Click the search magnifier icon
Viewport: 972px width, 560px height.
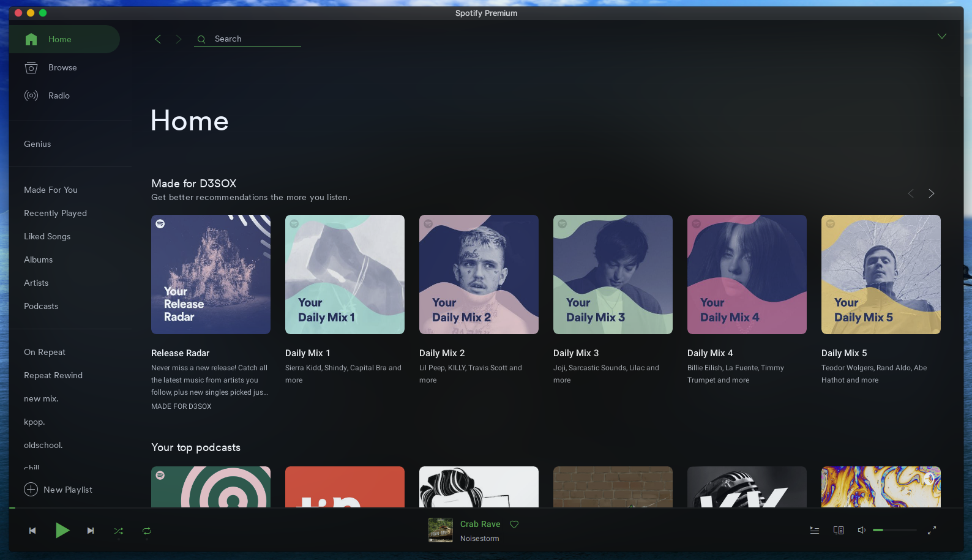point(201,39)
